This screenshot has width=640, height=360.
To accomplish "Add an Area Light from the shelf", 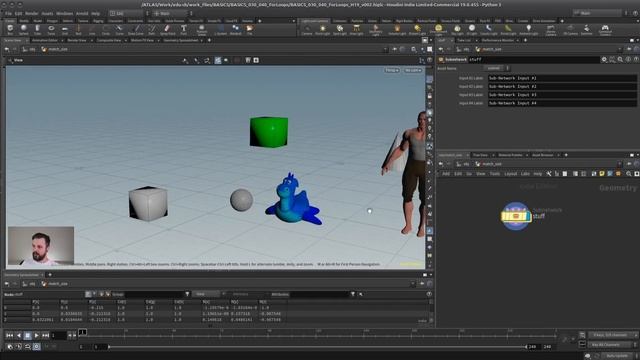I will 356,29.
